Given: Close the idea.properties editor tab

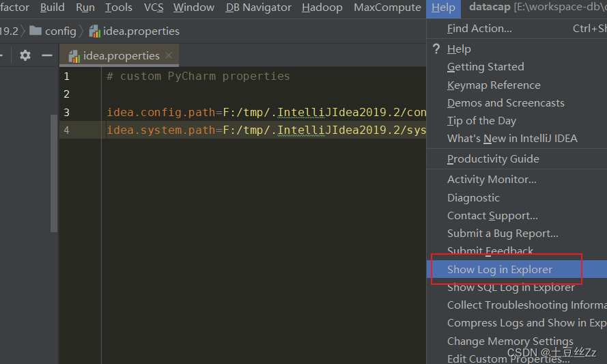Looking at the screenshot, I should pos(169,55).
